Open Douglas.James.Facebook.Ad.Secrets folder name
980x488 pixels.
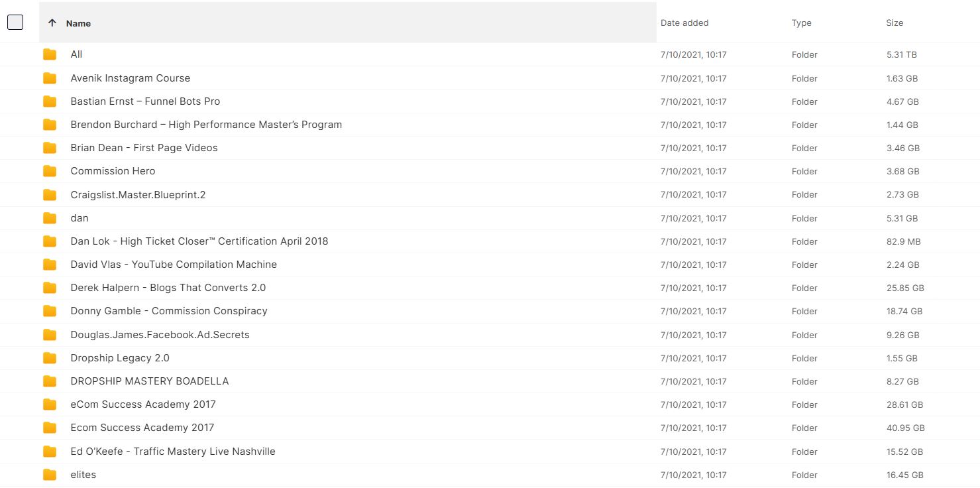click(x=160, y=335)
